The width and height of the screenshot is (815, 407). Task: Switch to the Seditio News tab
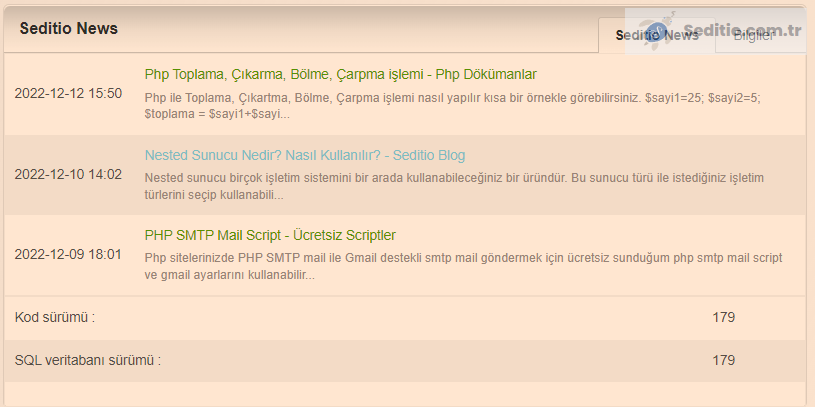click(x=657, y=35)
